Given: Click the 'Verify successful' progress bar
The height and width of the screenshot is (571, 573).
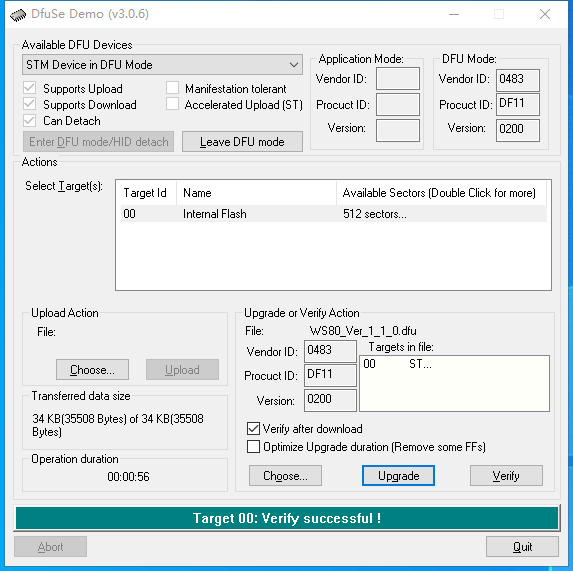Looking at the screenshot, I should (287, 518).
